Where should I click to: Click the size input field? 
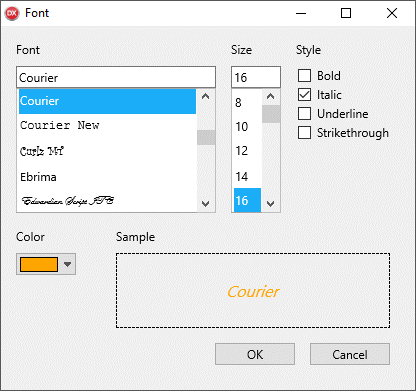(x=256, y=77)
